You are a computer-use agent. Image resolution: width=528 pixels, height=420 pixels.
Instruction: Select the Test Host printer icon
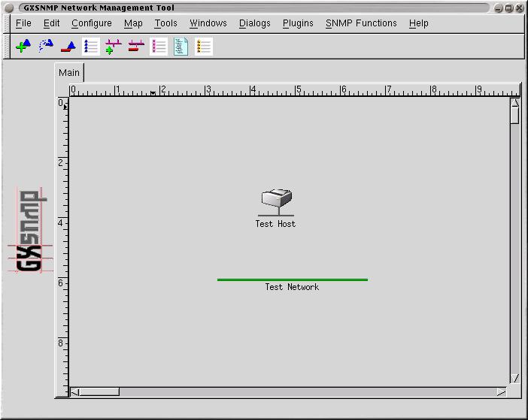click(276, 201)
